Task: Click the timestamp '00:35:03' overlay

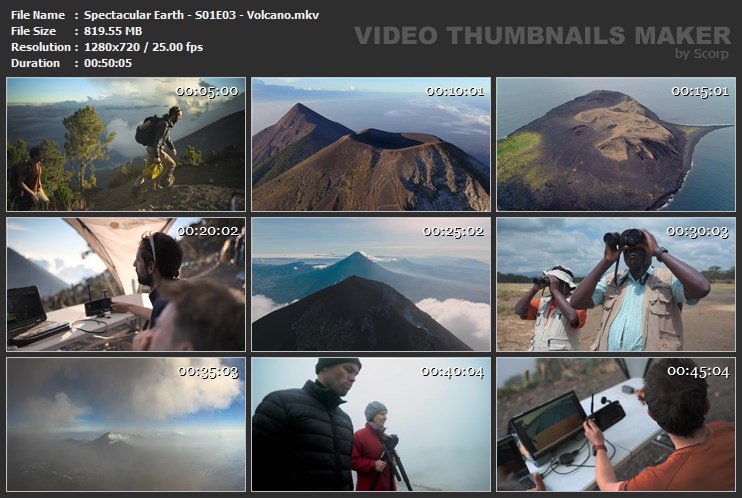Action: 208,371
